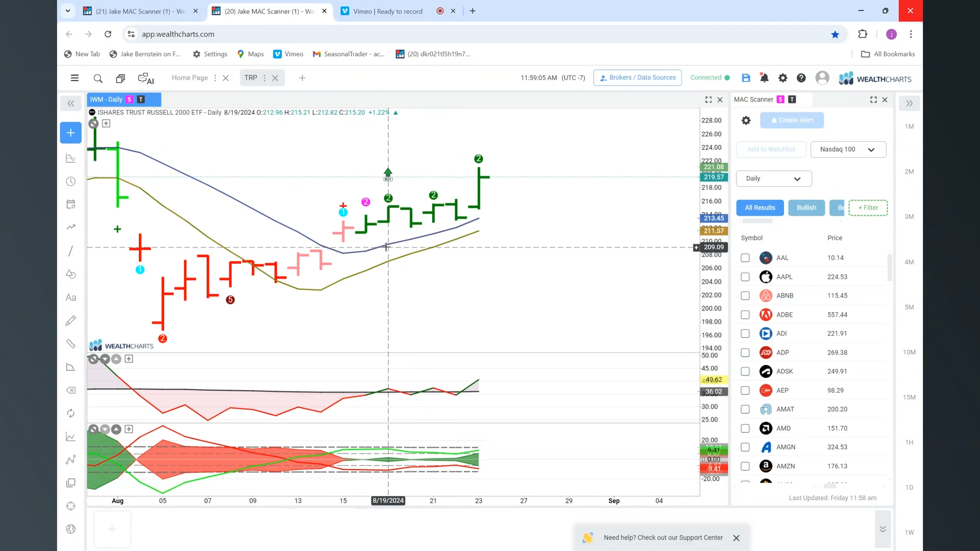Open the hamburger main menu
Image resolution: width=980 pixels, height=551 pixels.
point(75,78)
